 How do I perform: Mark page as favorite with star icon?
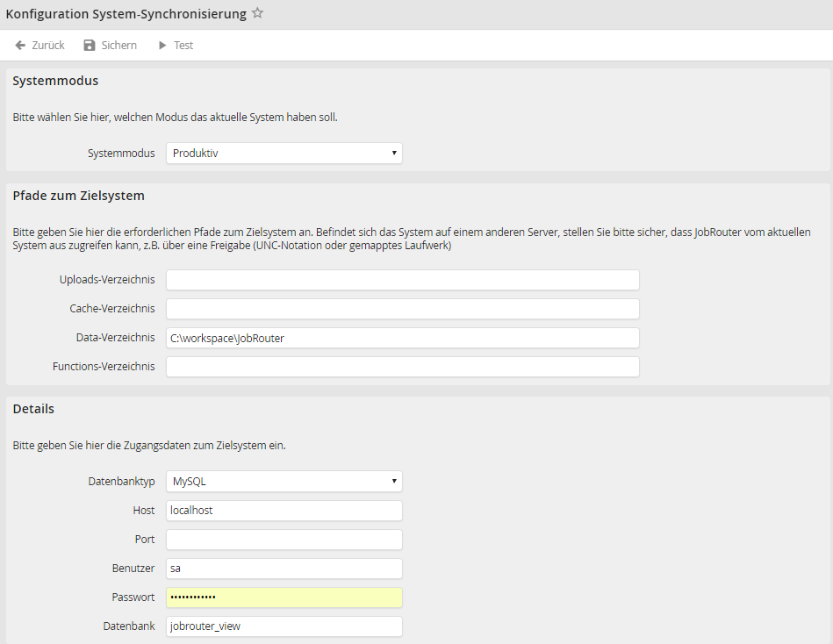(x=258, y=13)
